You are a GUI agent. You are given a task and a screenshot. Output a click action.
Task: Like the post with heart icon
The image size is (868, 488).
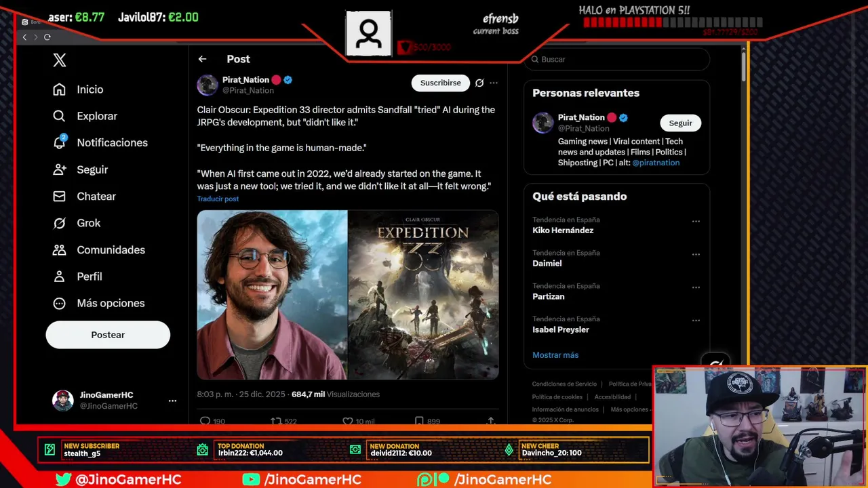point(348,421)
